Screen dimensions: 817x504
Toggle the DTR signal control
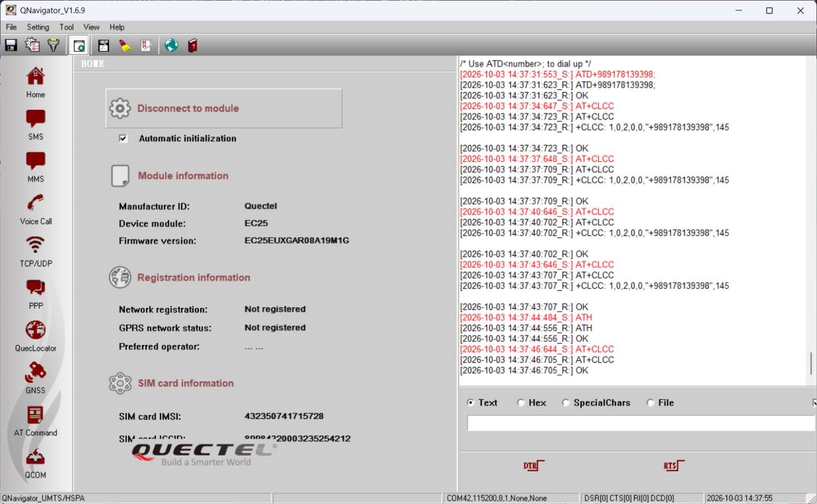tap(534, 465)
